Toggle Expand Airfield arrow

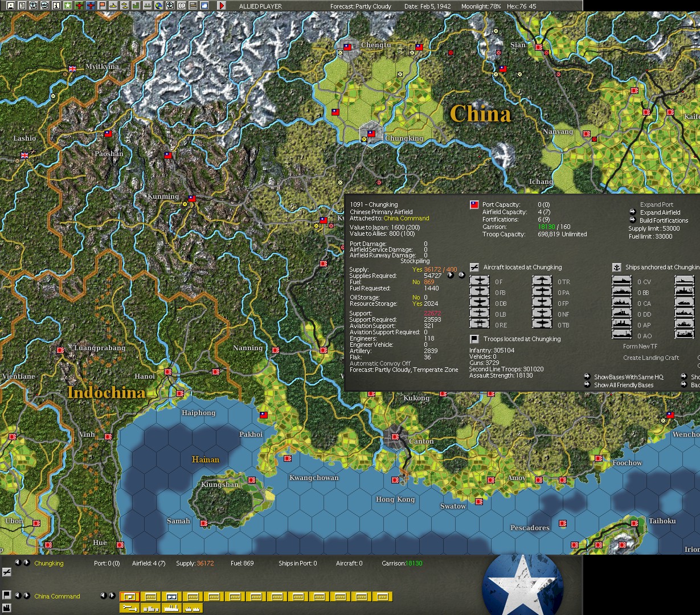tap(632, 212)
